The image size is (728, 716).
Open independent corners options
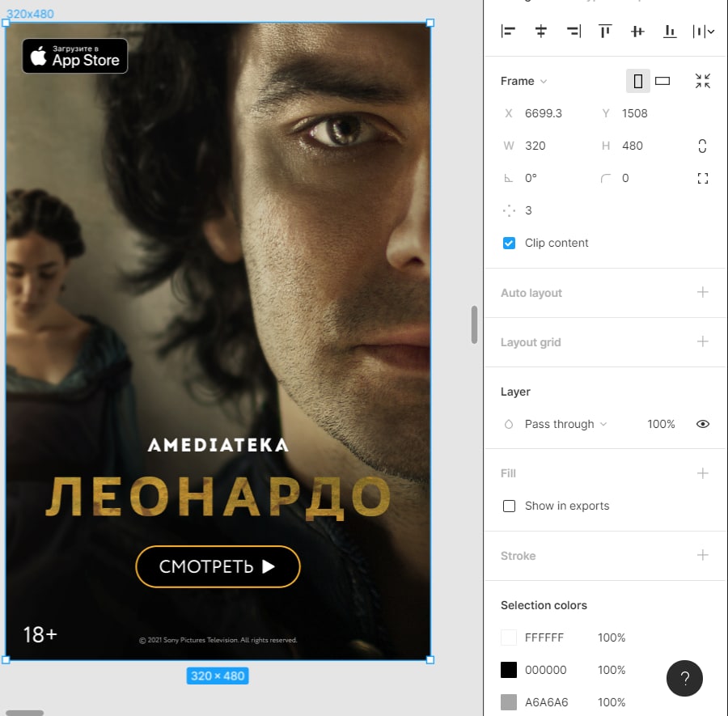(702, 178)
